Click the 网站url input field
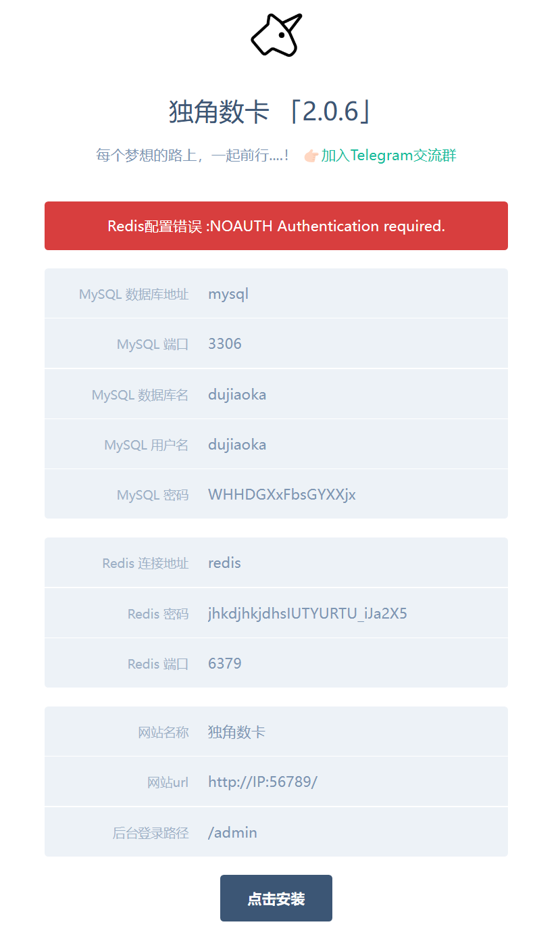 coord(351,782)
